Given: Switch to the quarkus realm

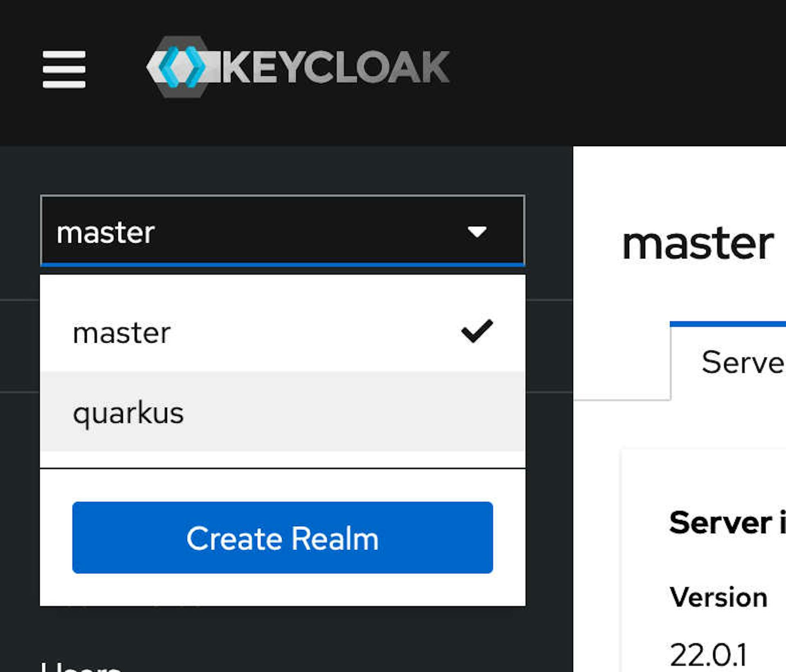Looking at the screenshot, I should click(x=282, y=412).
